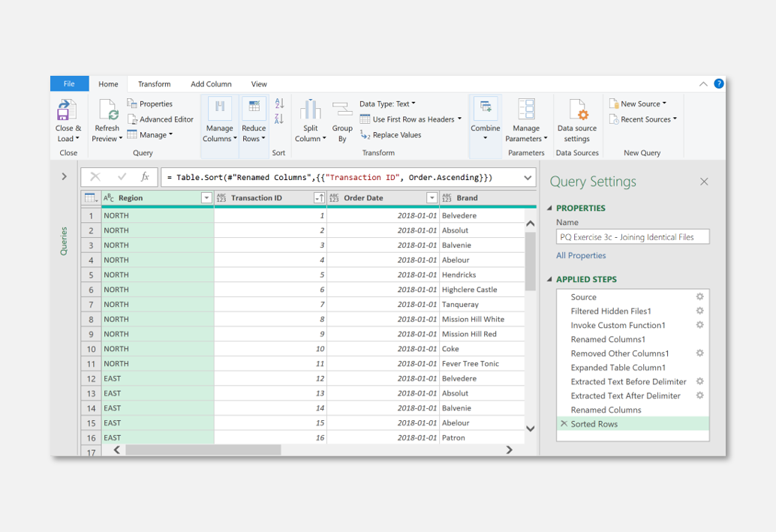Open the Data Type: Text dropdown
The image size is (776, 532).
click(x=386, y=104)
